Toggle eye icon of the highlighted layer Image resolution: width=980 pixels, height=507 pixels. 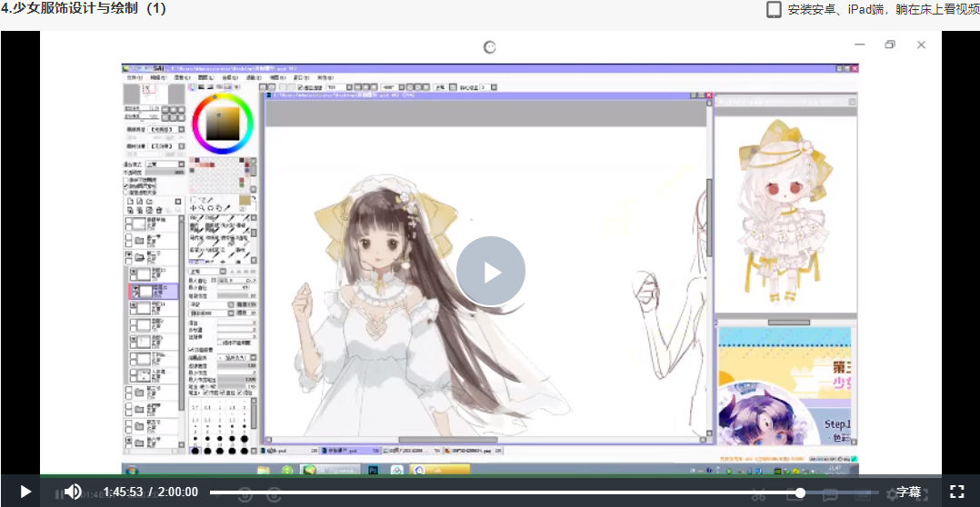(135, 287)
